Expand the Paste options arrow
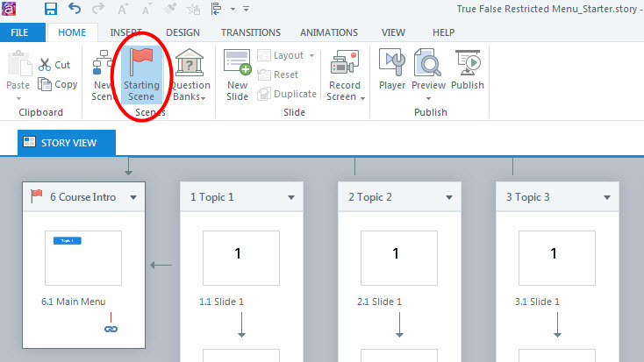 click(18, 98)
